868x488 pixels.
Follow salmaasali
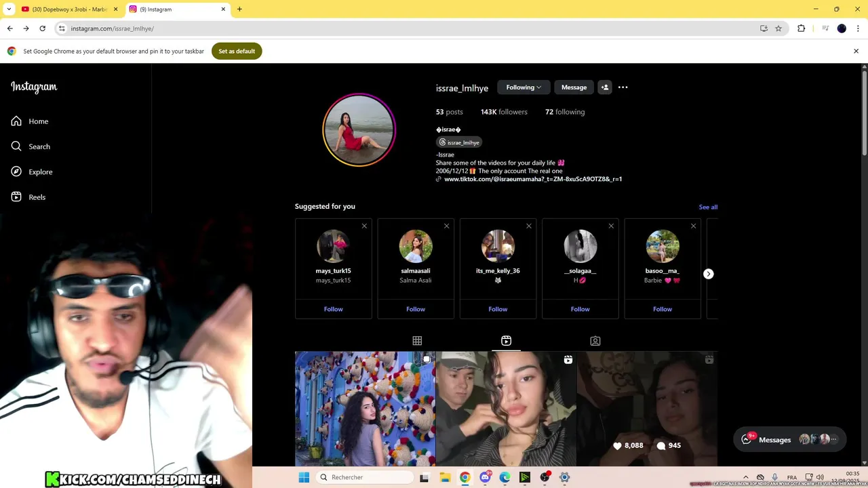pyautogui.click(x=416, y=309)
